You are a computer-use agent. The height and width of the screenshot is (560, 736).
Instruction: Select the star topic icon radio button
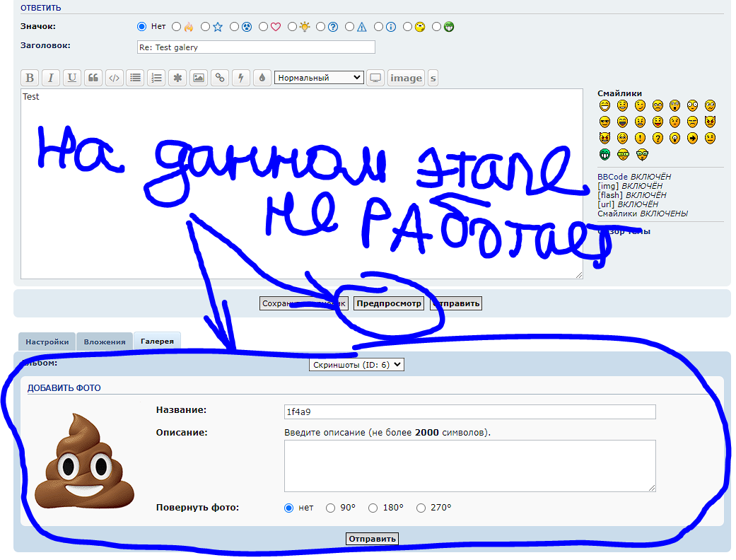(x=206, y=27)
